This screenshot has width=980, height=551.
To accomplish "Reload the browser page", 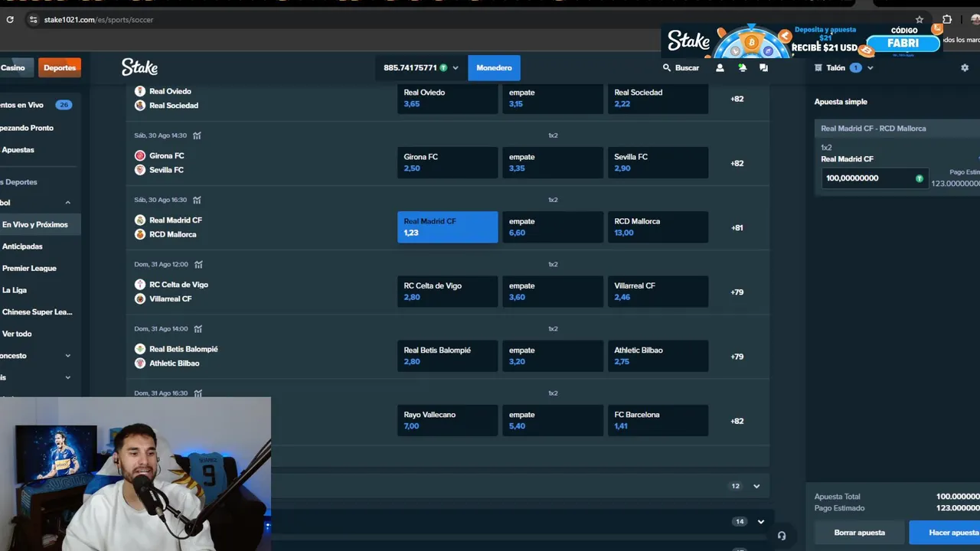I will pos(10,20).
